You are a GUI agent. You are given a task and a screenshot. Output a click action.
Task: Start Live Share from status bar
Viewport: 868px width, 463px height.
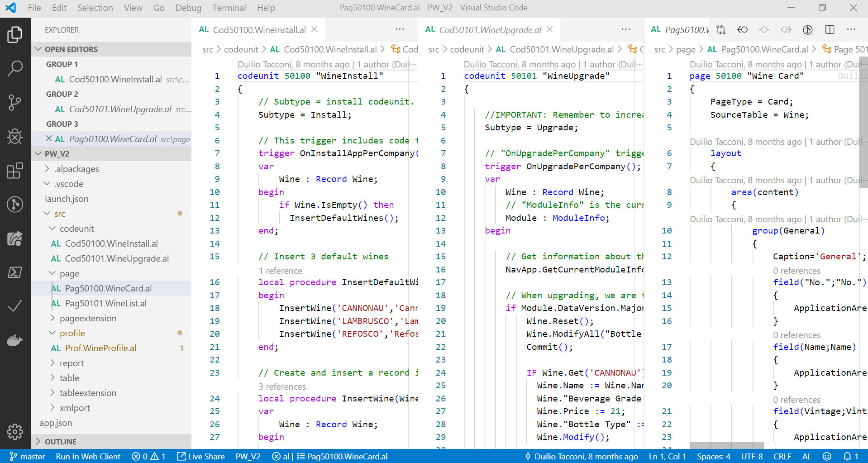coord(200,456)
